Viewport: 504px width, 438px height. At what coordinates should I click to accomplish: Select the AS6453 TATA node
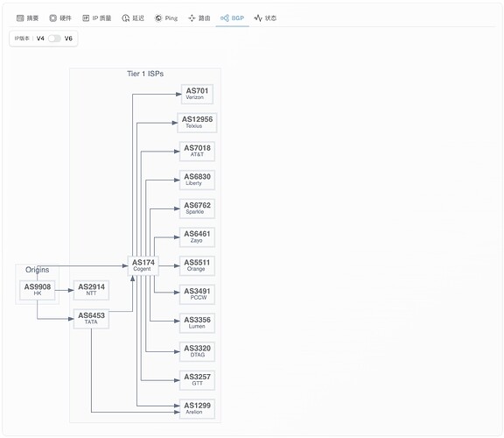point(91,319)
